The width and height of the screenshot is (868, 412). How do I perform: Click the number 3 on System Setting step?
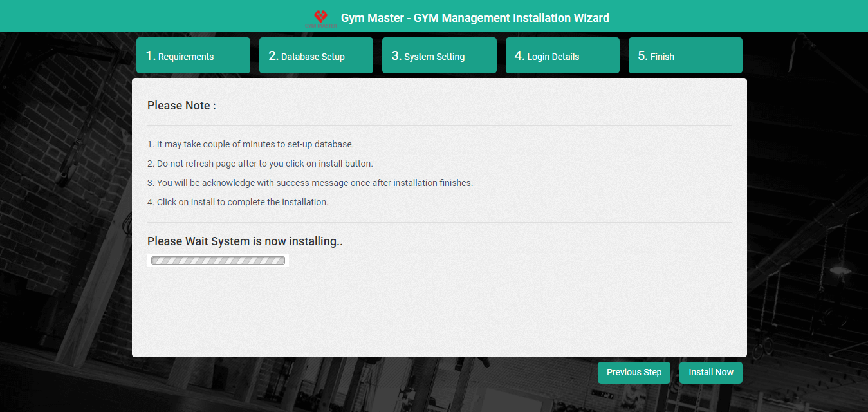[x=395, y=56]
